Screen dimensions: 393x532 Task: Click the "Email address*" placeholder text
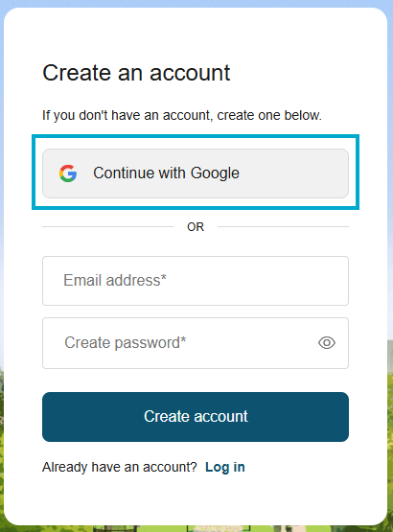115,281
